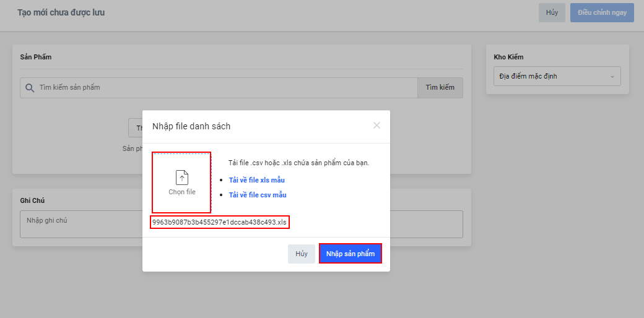Click the Tạo mới chưa được lưu page title

[61, 12]
